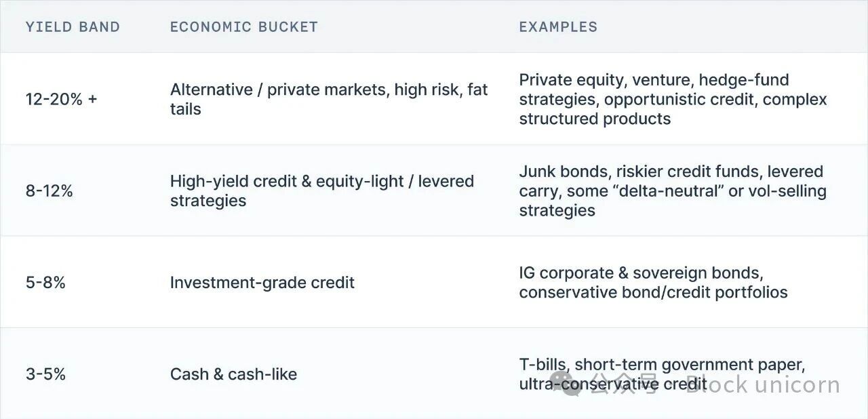Click the 12-20% + yield band cell
This screenshot has width=868, height=419.
coord(62,99)
